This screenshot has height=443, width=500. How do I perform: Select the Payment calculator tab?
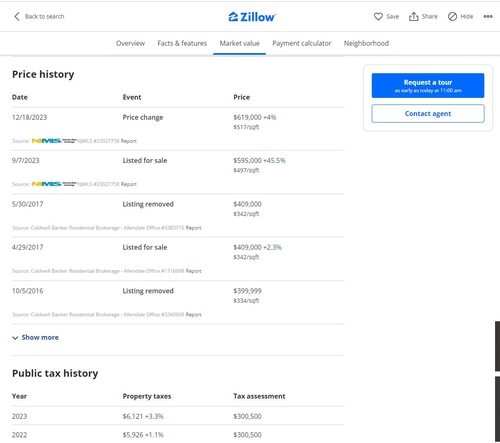302,43
